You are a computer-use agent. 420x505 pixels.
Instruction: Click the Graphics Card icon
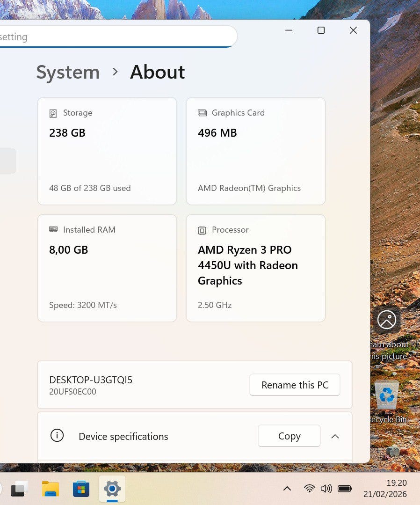click(202, 113)
